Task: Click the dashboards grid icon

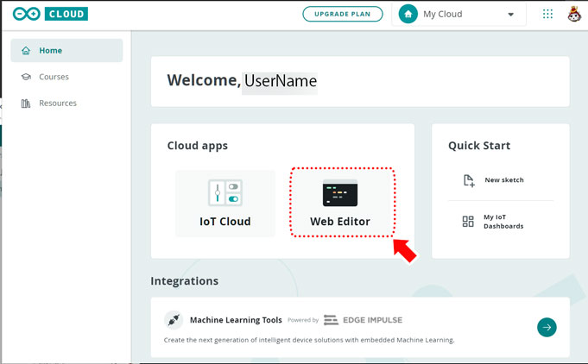Action: [x=468, y=222]
